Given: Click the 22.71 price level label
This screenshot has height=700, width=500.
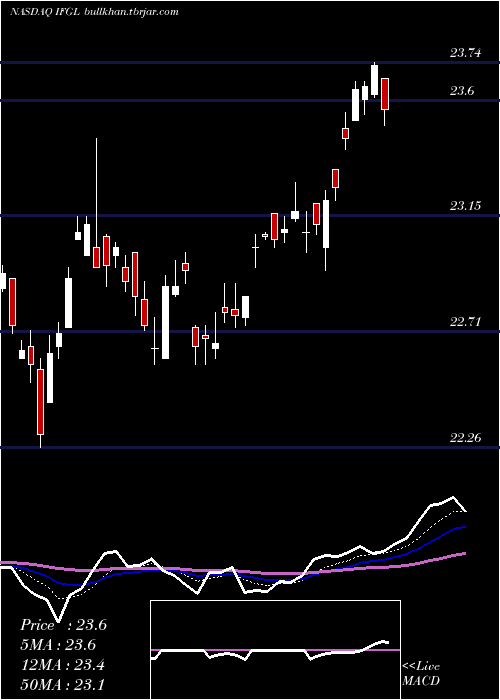Looking at the screenshot, I should click(x=466, y=322).
